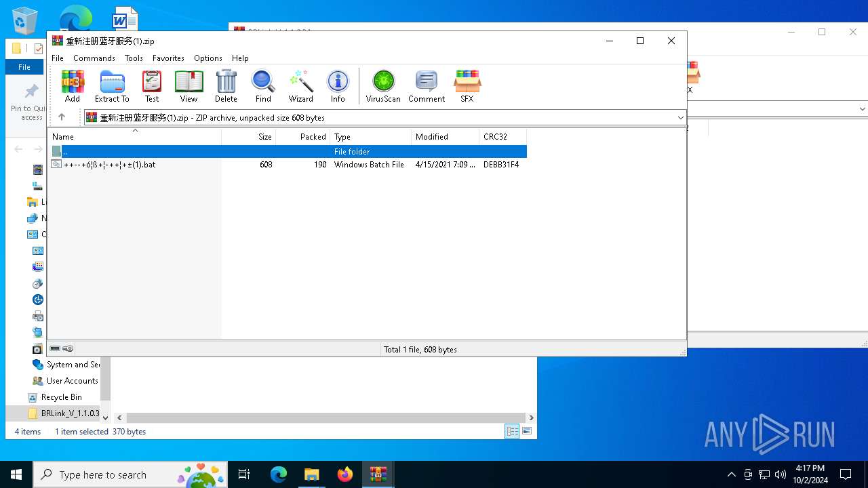The width and height of the screenshot is (868, 488).
Task: Go up one folder level arrow
Action: click(x=62, y=117)
